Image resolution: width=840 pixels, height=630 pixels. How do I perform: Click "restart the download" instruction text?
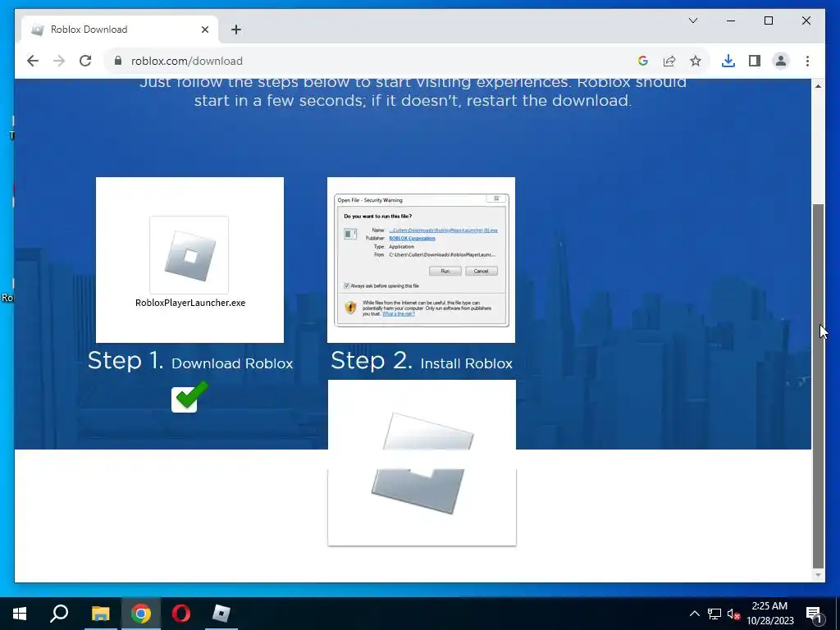coord(546,101)
